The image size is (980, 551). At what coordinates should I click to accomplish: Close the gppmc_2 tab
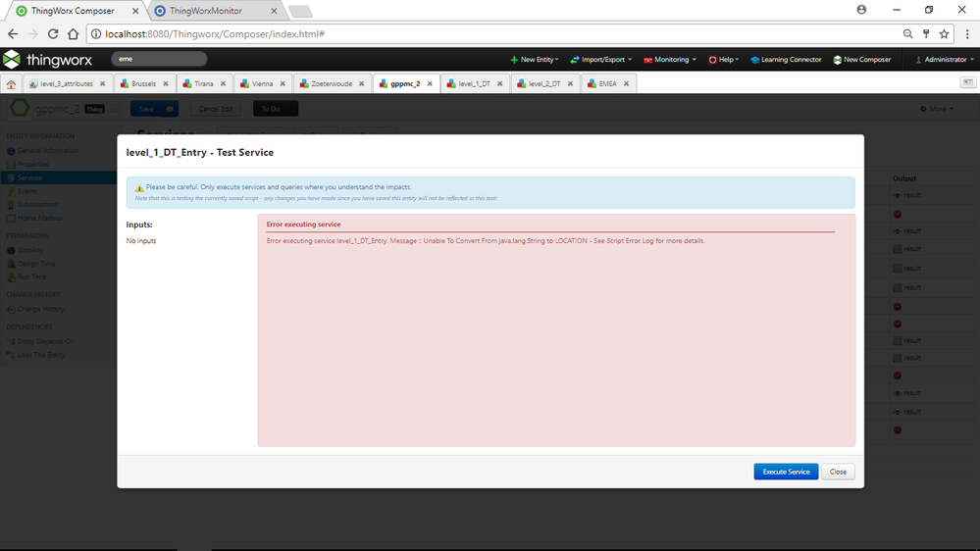(x=430, y=83)
